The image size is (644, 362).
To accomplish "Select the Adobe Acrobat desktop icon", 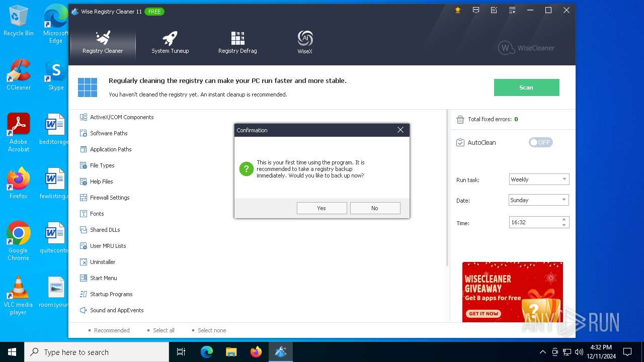I will (19, 133).
